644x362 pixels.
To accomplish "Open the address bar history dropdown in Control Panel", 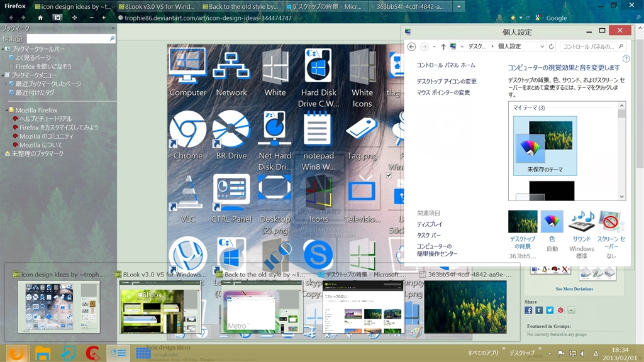I will click(x=542, y=47).
